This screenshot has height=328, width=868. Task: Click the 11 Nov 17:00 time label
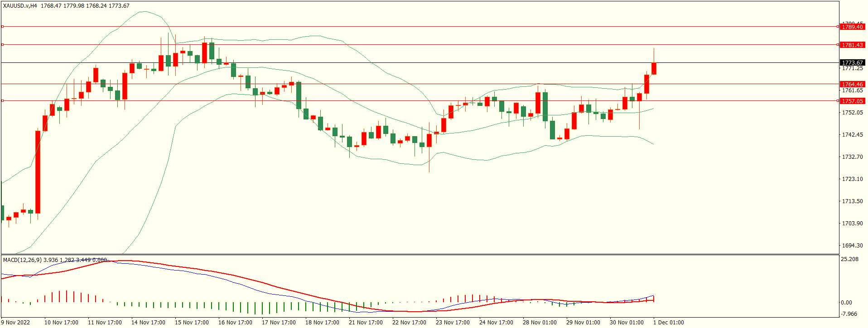click(105, 323)
